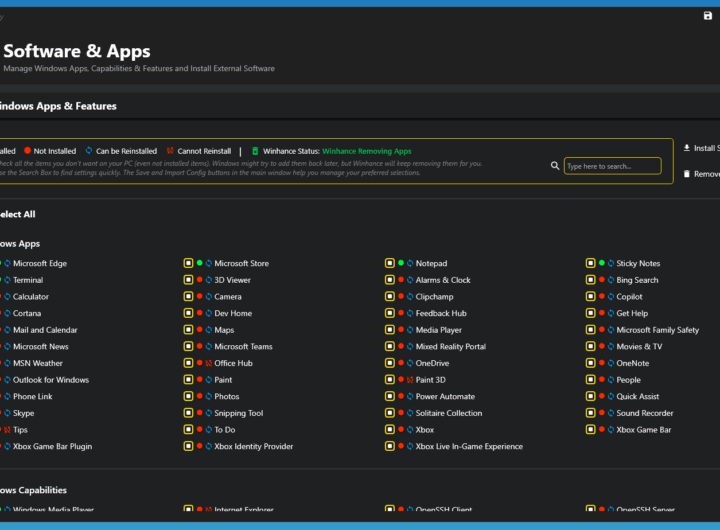Click the 'OneNote' label
The height and width of the screenshot is (530, 720).
click(632, 363)
